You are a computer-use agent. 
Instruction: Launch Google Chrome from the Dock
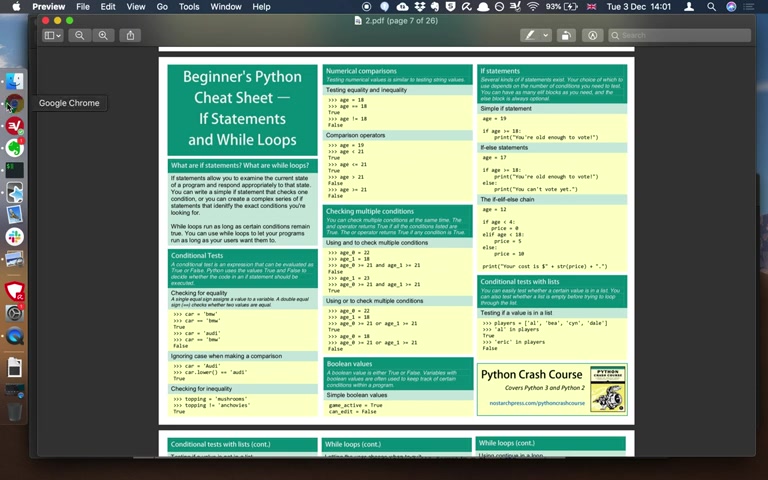click(x=15, y=104)
